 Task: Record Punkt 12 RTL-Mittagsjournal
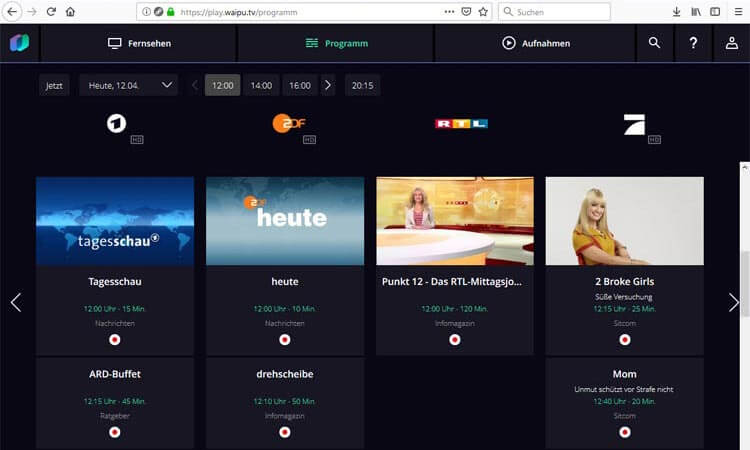coord(455,340)
